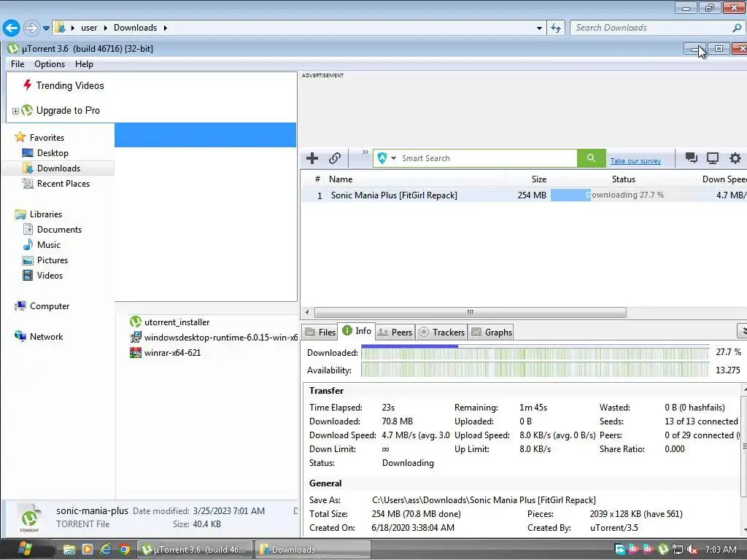
Task: Click the horizontal scrollbar in torrent list
Action: [471, 312]
